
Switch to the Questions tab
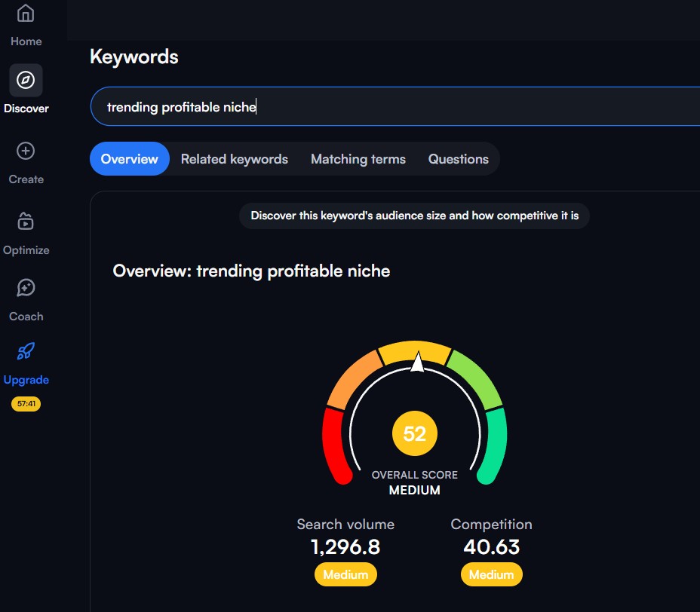(459, 159)
